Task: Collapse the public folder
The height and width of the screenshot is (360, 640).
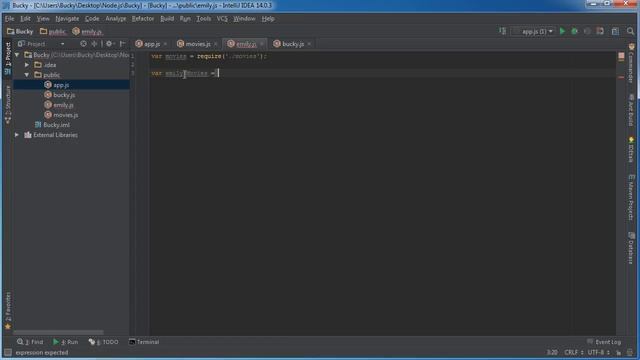Action: point(27,75)
